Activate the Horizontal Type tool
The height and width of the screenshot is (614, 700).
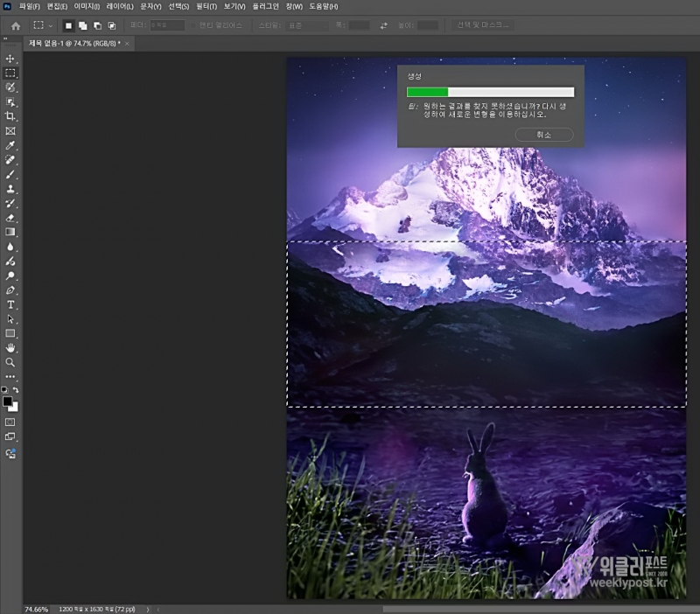point(10,304)
